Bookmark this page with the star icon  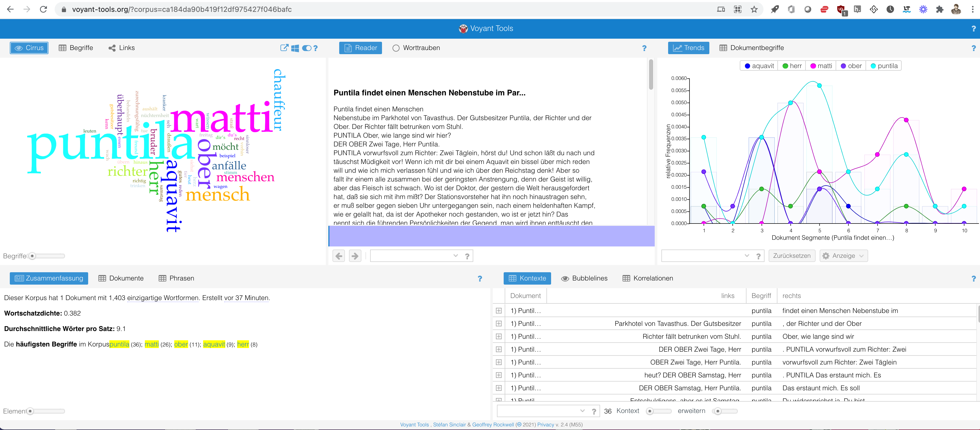(x=754, y=10)
